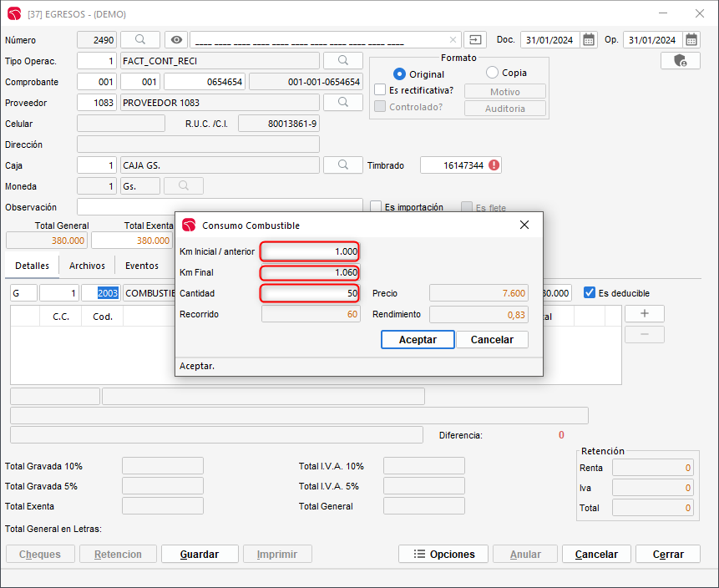The height and width of the screenshot is (588, 719).
Task: Clear the code field with the X
Action: (453, 39)
